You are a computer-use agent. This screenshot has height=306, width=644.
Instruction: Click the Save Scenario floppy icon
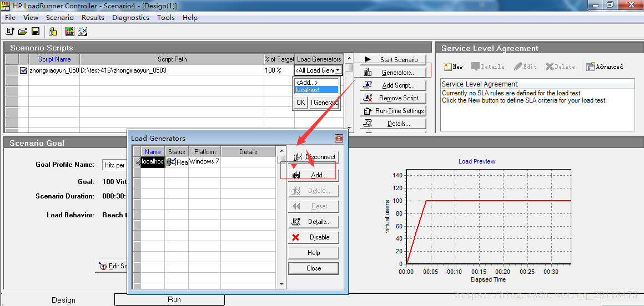point(36,31)
